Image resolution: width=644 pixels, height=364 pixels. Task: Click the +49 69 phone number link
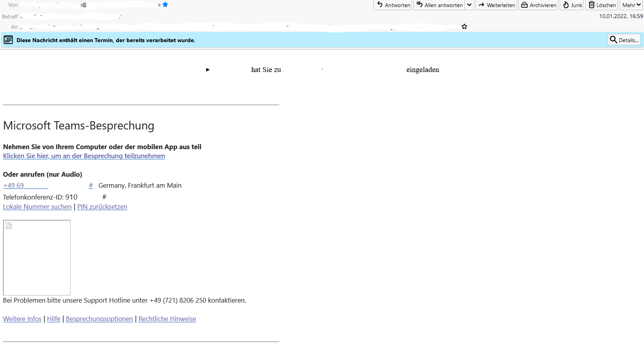pyautogui.click(x=26, y=185)
